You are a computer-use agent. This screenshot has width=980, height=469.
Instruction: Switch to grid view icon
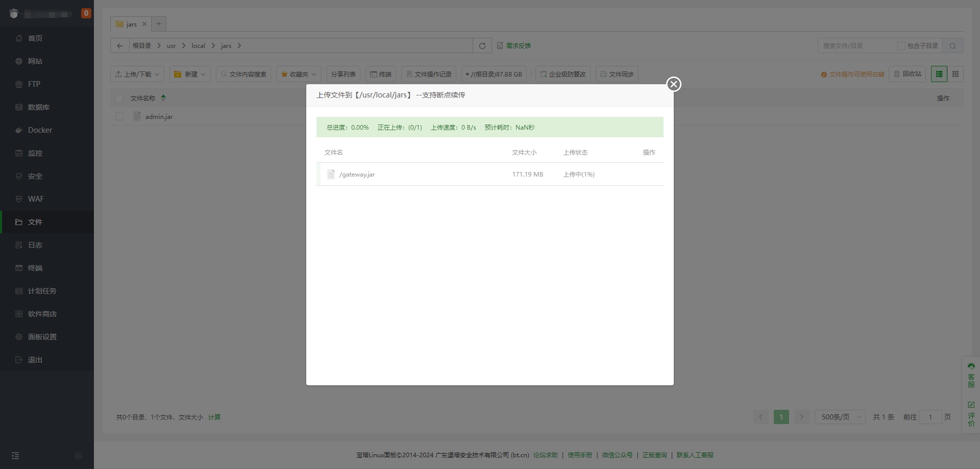[x=955, y=74]
